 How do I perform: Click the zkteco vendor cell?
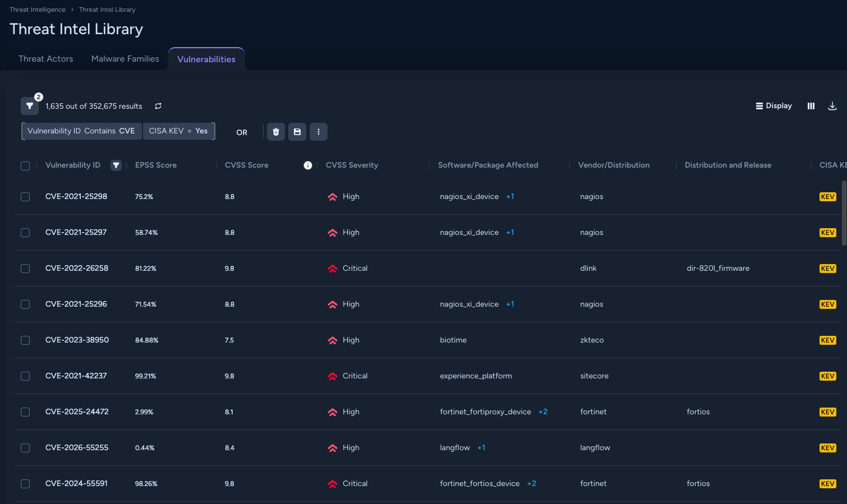click(x=592, y=340)
